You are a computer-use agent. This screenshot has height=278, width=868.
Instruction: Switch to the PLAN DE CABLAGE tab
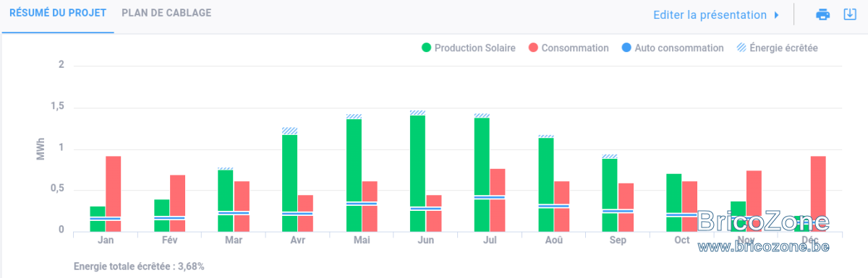tap(166, 14)
